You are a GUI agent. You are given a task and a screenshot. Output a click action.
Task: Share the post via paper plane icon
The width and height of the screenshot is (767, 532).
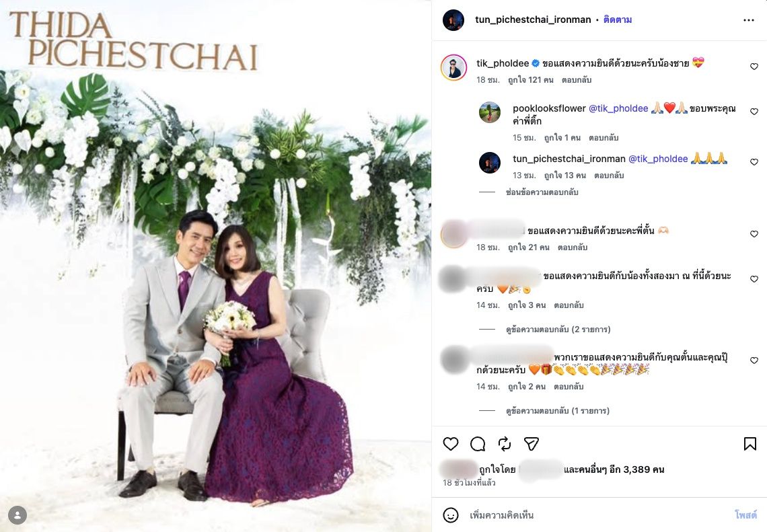[532, 444]
